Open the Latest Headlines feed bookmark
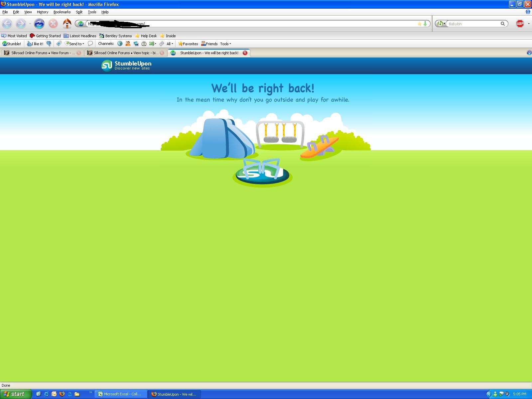 tap(80, 36)
